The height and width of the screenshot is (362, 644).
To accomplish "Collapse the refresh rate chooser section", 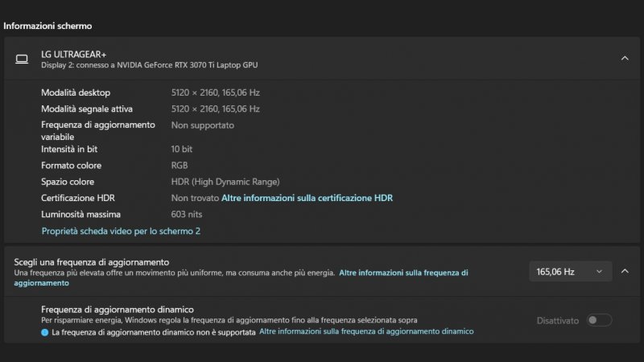I will point(625,271).
